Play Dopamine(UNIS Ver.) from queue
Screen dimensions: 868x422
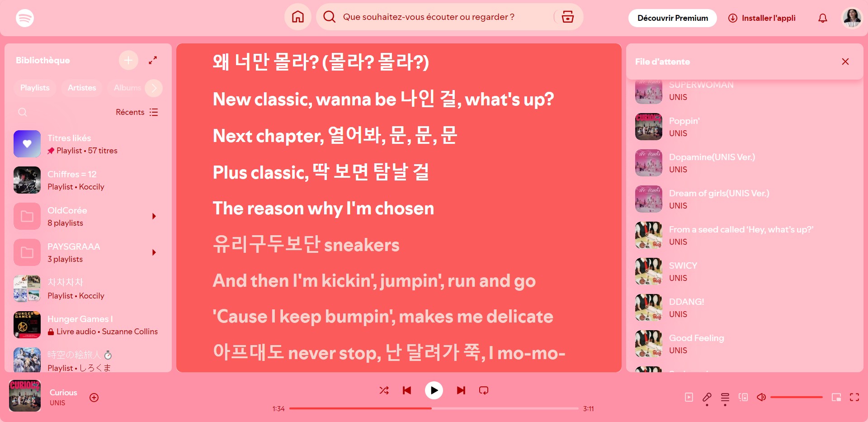745,163
